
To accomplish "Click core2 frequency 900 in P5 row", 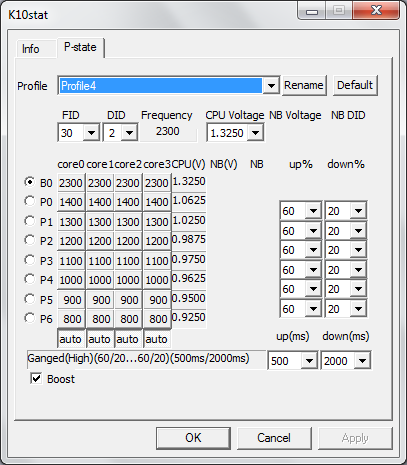I will tap(128, 300).
